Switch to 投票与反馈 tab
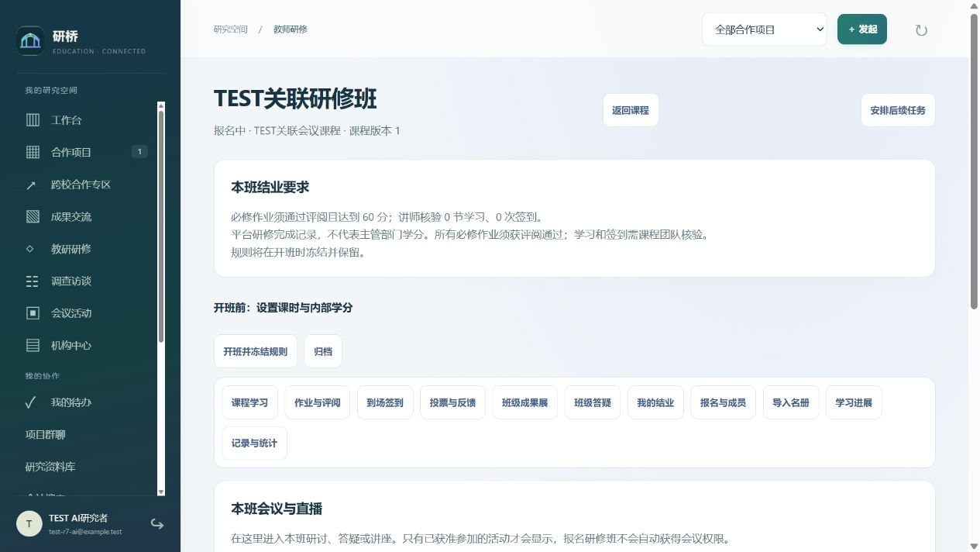 [x=453, y=402]
